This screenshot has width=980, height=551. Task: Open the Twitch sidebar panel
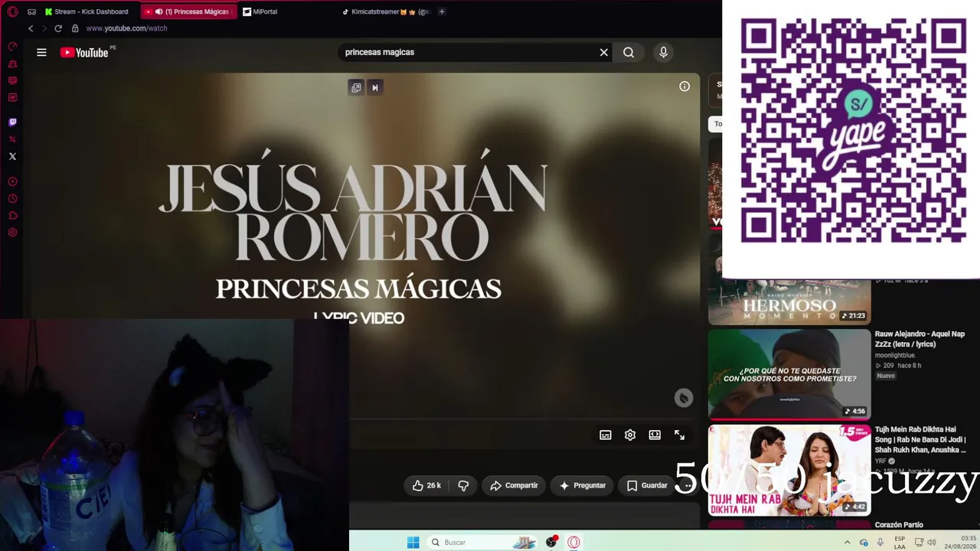12,122
